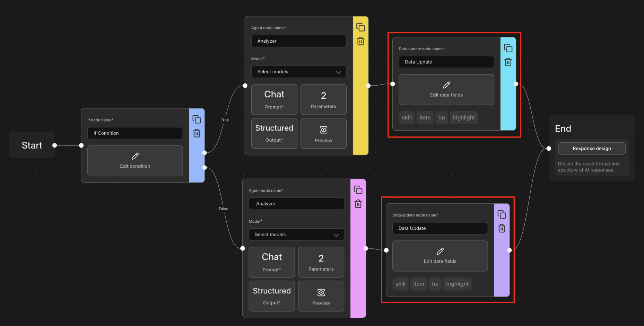Duplicate the pink-striped Analyzer agent node

[x=358, y=190]
